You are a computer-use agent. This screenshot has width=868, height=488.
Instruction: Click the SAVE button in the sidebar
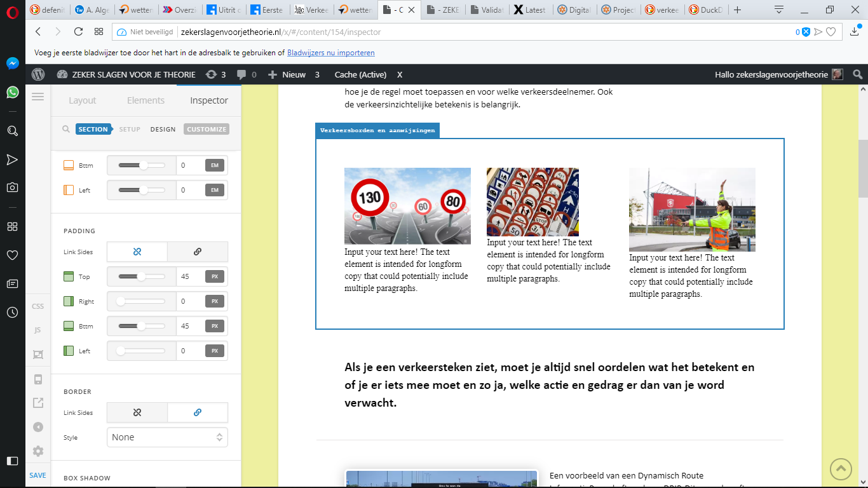pyautogui.click(x=37, y=475)
